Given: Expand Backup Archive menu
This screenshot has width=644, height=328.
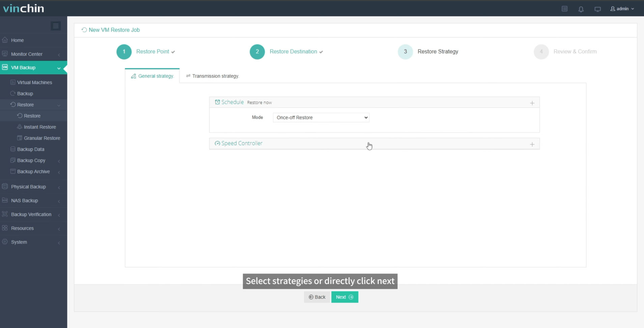Looking at the screenshot, I should pyautogui.click(x=33, y=171).
